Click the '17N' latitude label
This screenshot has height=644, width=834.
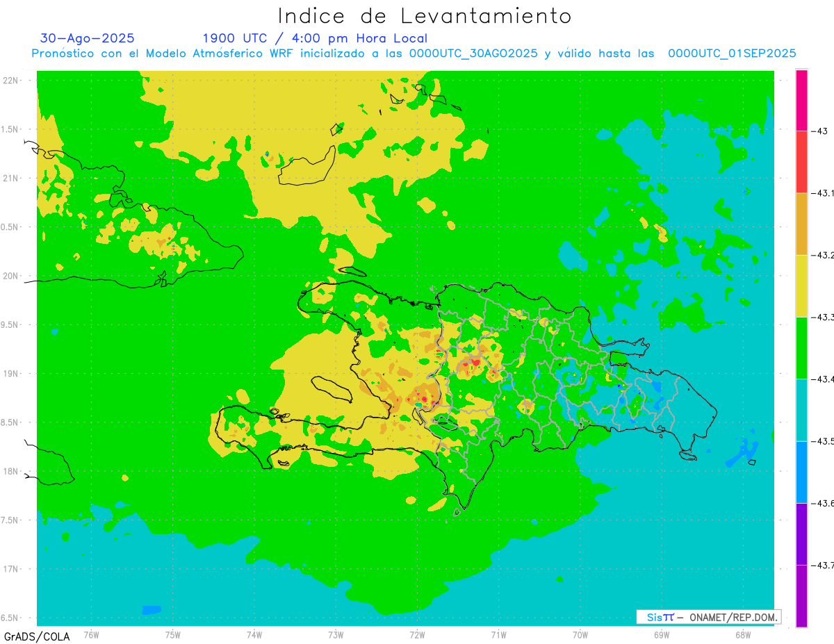pos(10,569)
